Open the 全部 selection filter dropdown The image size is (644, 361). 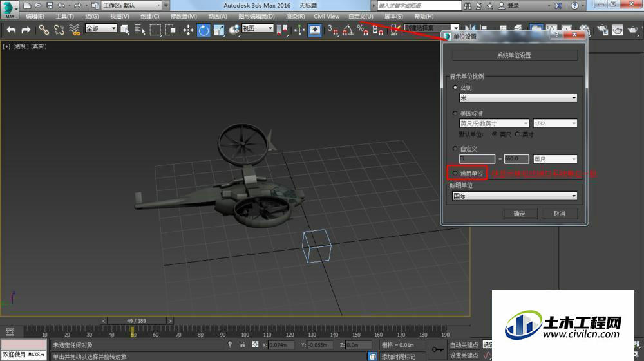(101, 28)
